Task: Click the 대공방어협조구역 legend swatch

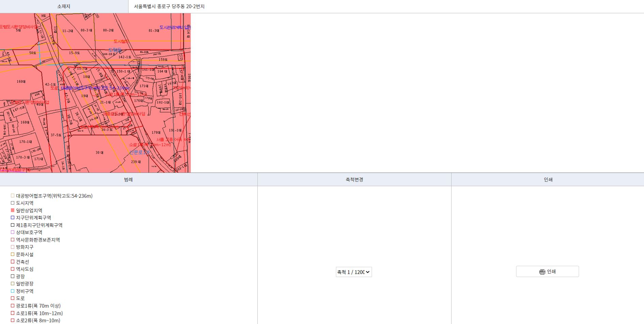Action: (13, 196)
